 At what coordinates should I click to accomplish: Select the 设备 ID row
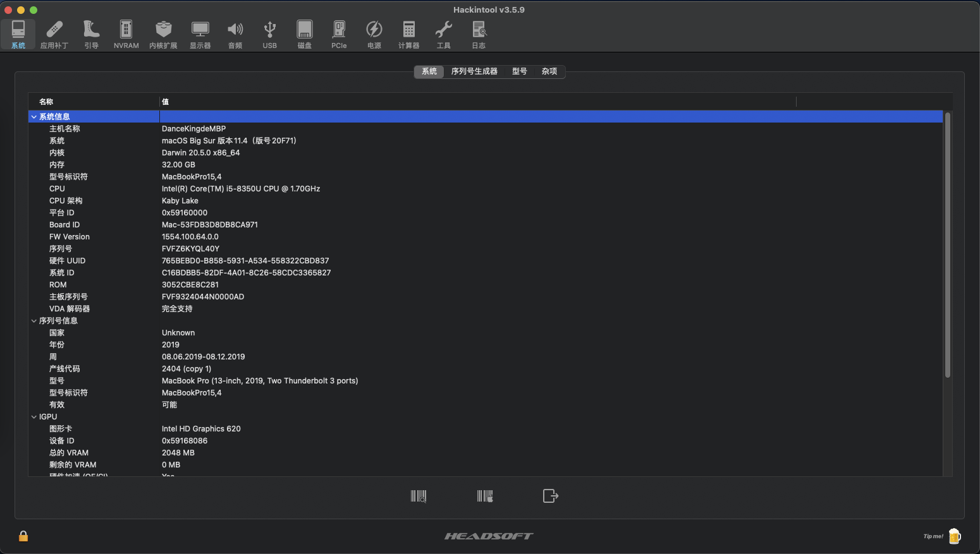tap(486, 441)
